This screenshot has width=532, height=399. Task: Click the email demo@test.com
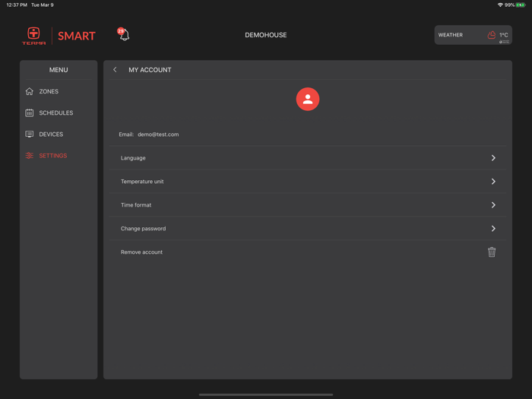click(x=158, y=135)
